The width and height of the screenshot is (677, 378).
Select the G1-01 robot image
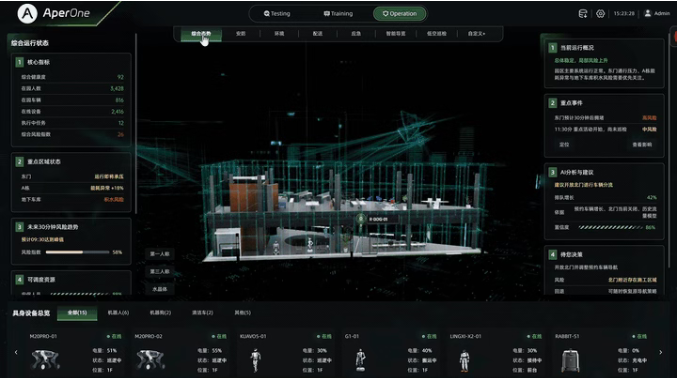(361, 360)
